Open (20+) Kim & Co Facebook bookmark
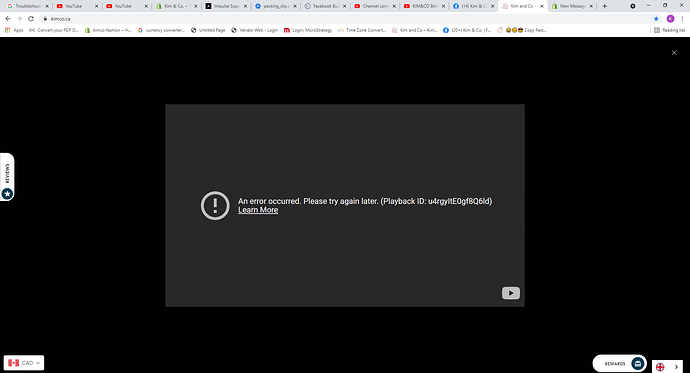 [467, 30]
